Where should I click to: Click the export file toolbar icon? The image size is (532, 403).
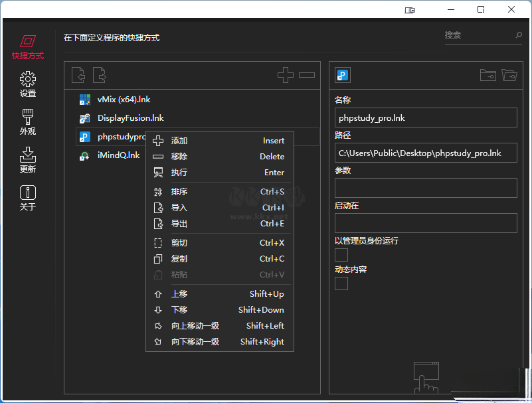pos(100,75)
